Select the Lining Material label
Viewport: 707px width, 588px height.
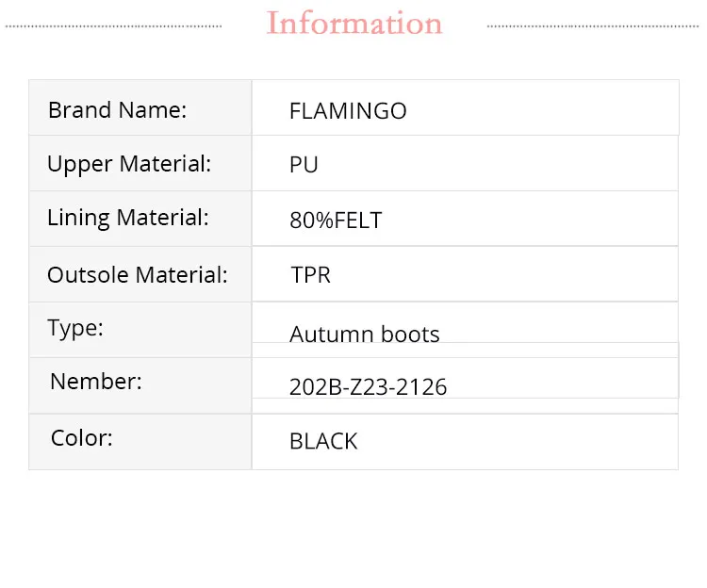(128, 218)
